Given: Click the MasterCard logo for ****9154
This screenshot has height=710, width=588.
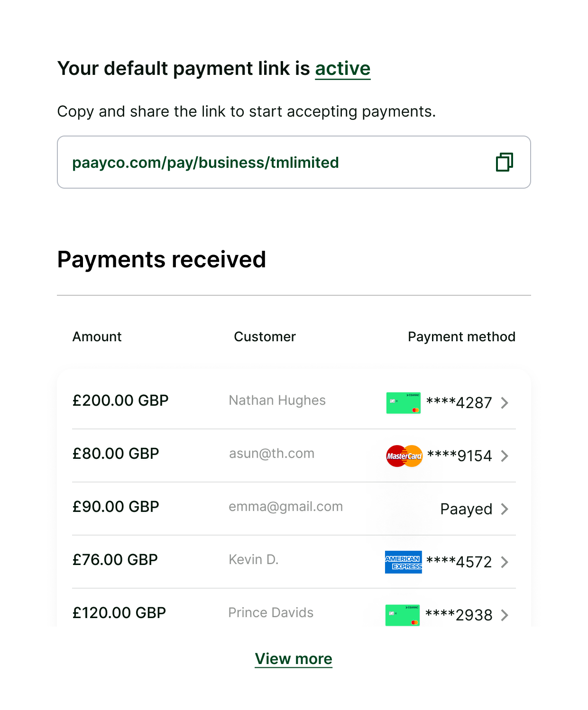Looking at the screenshot, I should coord(404,456).
